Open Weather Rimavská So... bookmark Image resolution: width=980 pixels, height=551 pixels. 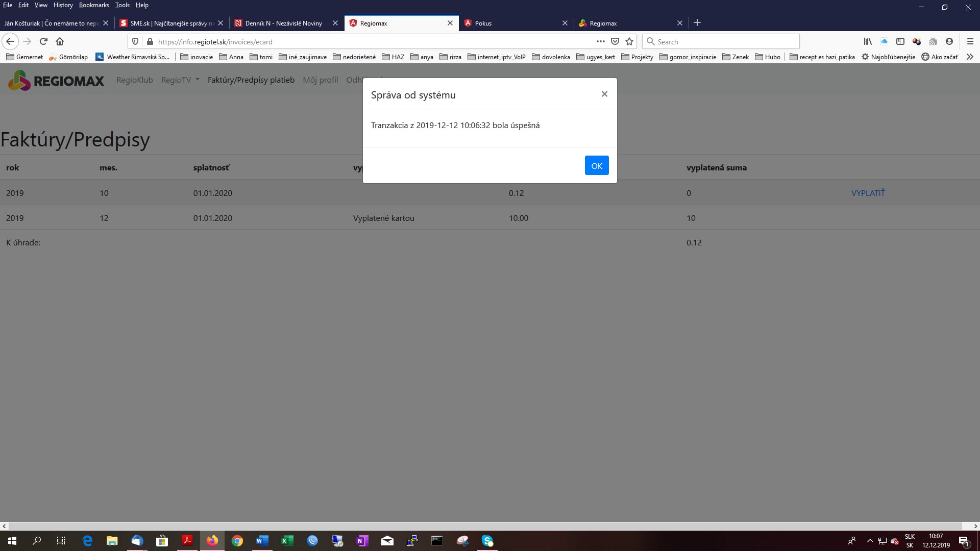[133, 57]
